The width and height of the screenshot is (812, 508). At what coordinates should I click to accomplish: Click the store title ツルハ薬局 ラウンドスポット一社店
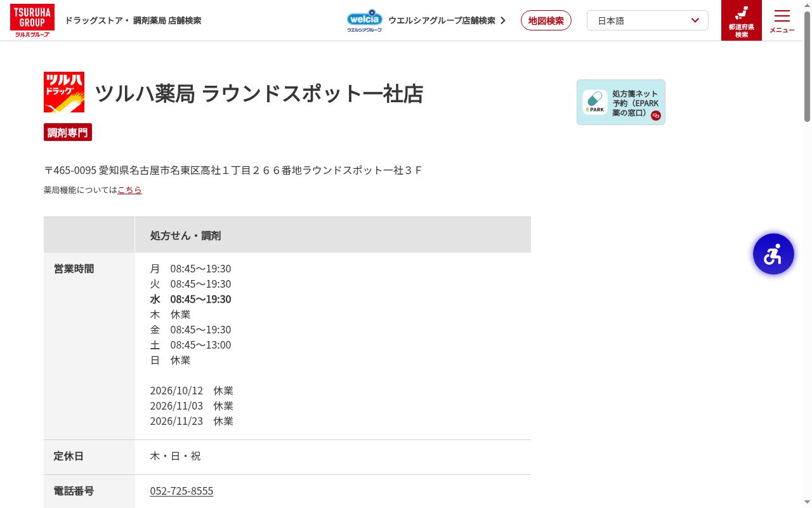[259, 93]
